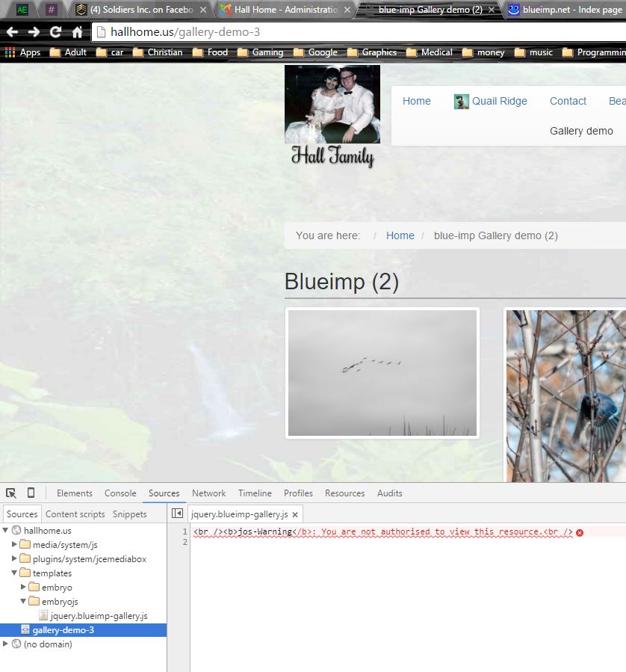626x672 pixels.
Task: Click Home in the breadcrumb trail
Action: click(400, 235)
